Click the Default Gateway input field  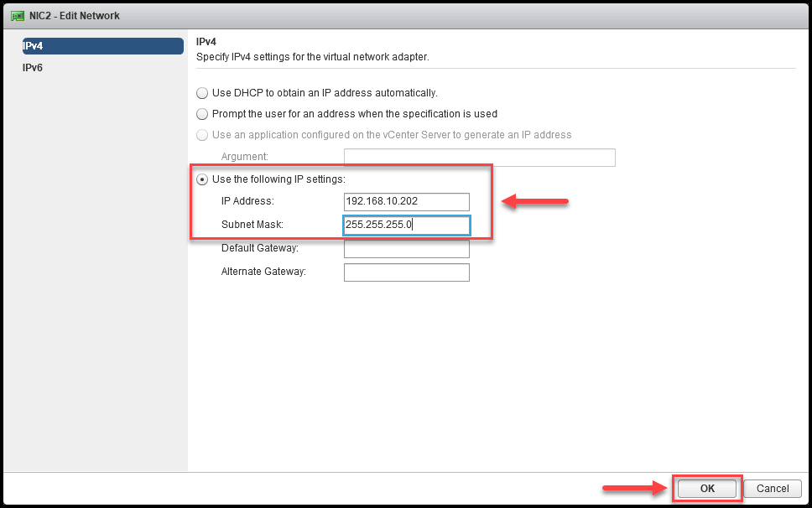pos(407,249)
